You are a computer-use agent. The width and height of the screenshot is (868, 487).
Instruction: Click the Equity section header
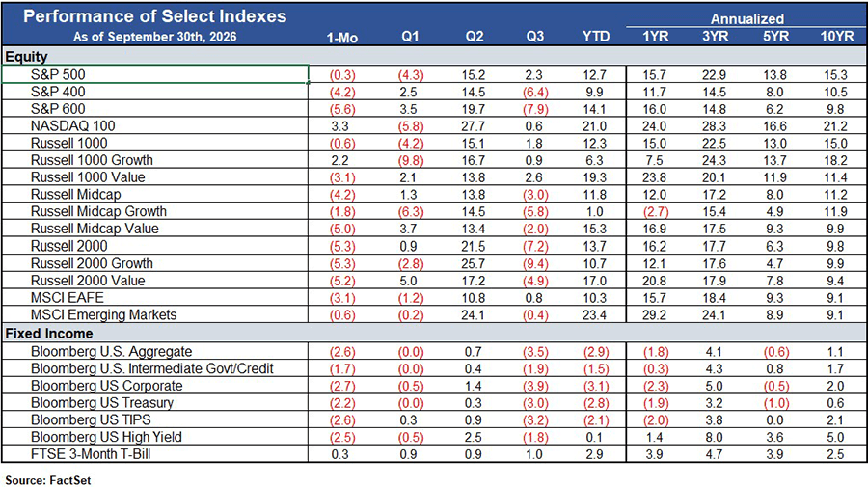pyautogui.click(x=26, y=57)
